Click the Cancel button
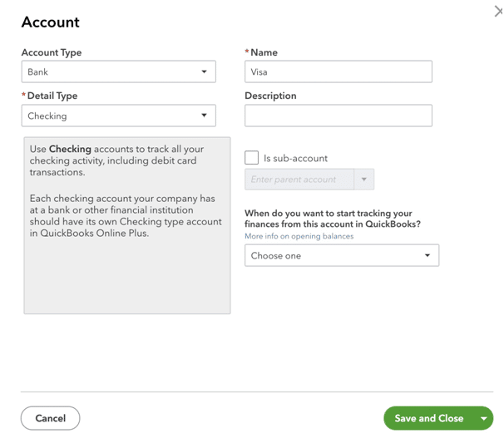504x448 pixels. tap(51, 418)
